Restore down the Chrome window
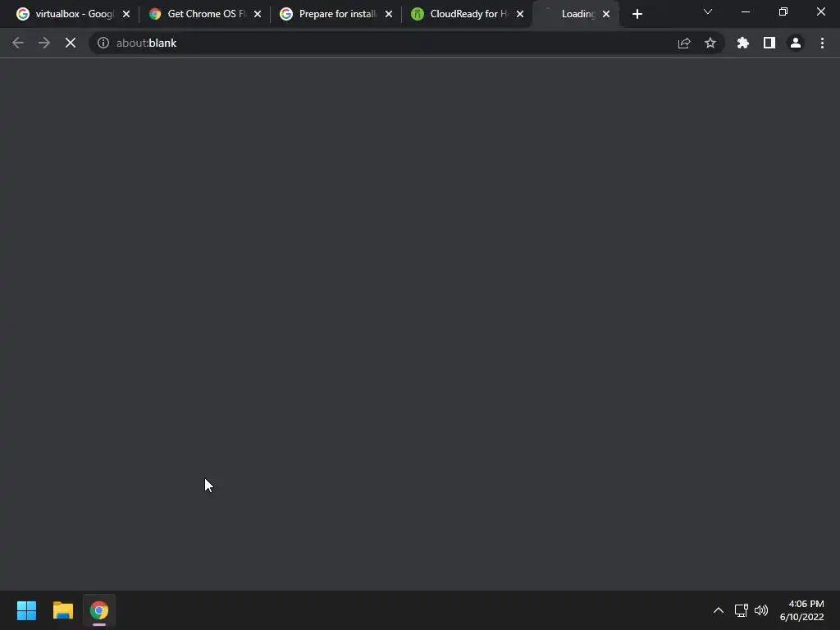Screen dimensions: 840x630 click(783, 11)
